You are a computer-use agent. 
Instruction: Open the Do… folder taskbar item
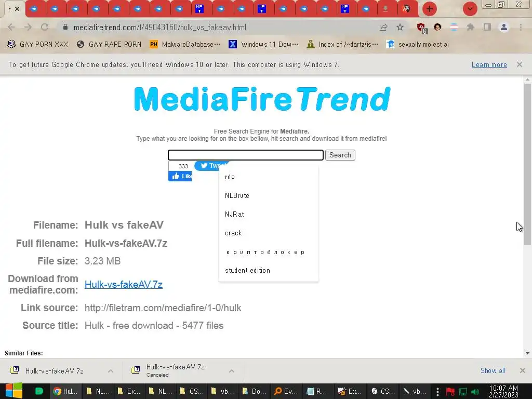(254, 391)
